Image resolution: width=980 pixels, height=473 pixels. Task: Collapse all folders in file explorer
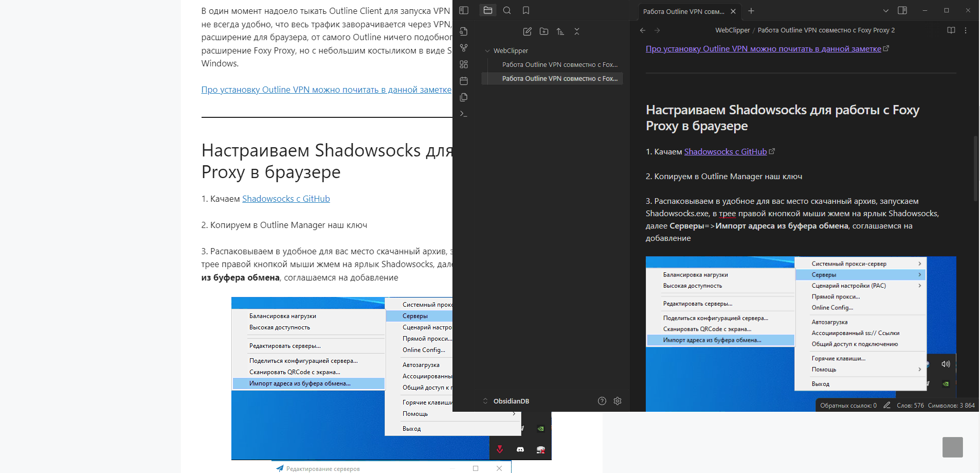(x=577, y=31)
